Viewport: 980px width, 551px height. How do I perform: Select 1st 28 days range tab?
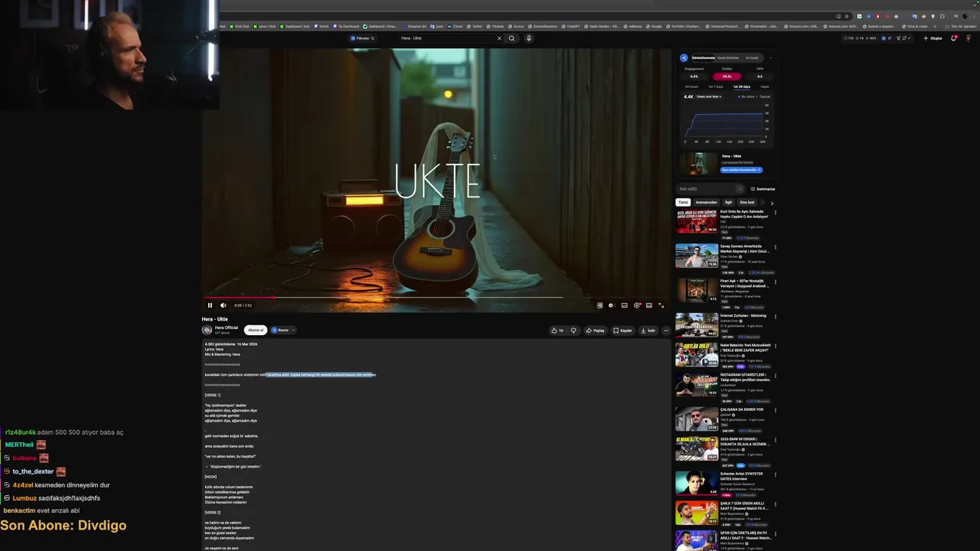click(x=742, y=86)
